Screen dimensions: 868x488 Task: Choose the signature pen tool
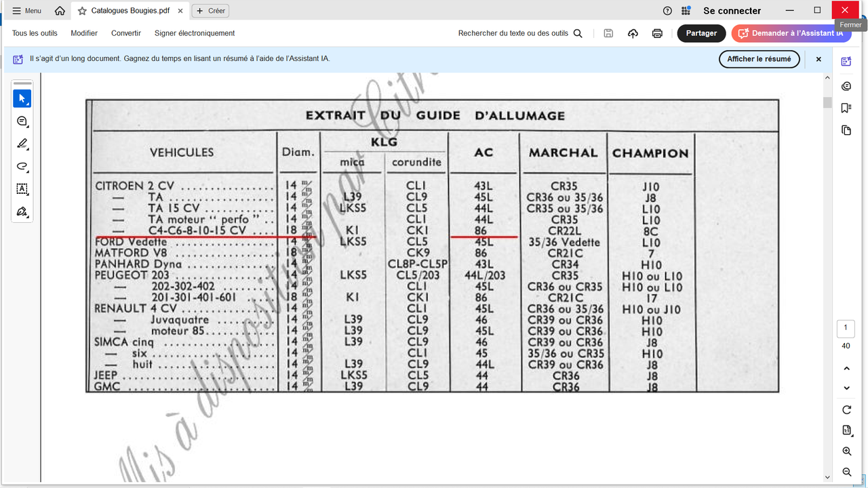click(x=22, y=211)
